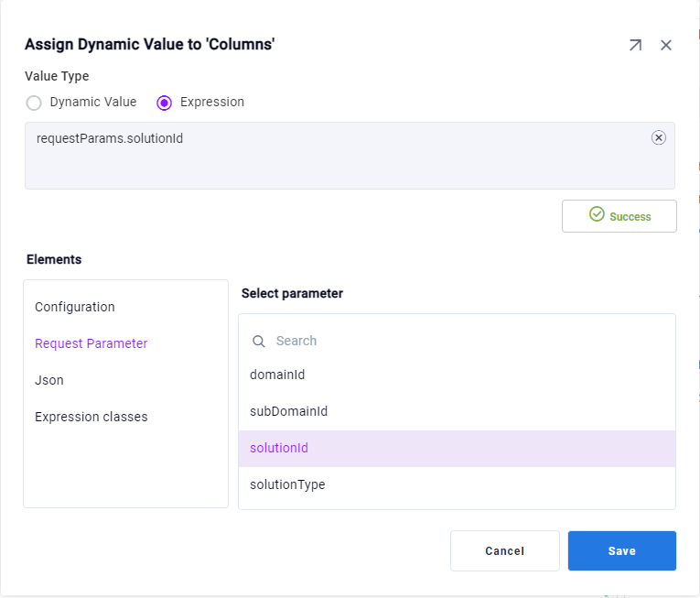This screenshot has width=700, height=598.
Task: Select the Dynamic Value radio button
Action: 34,103
